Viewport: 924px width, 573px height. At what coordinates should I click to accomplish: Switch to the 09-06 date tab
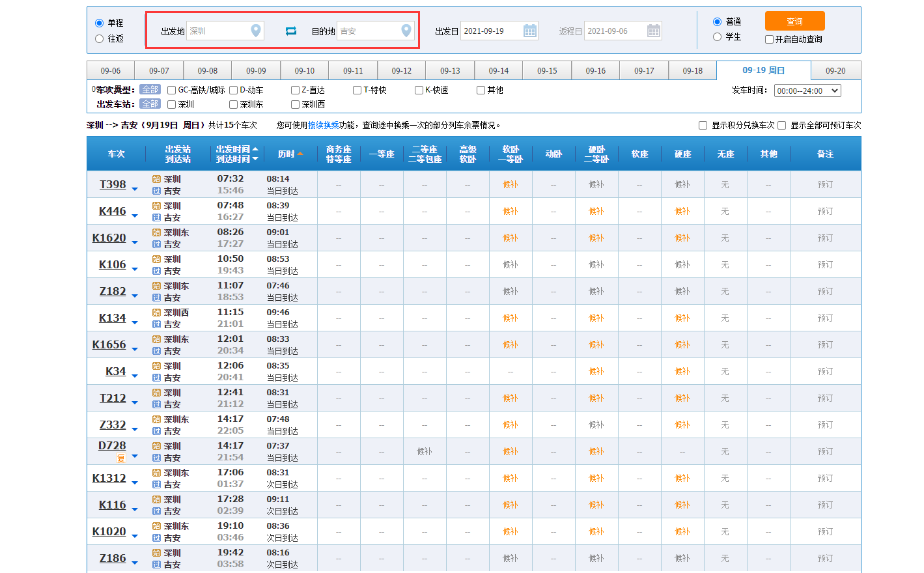point(111,70)
